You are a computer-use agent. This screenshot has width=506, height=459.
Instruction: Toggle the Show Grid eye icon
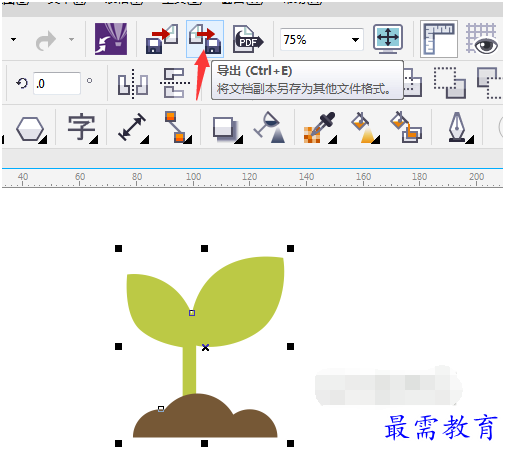(x=482, y=39)
